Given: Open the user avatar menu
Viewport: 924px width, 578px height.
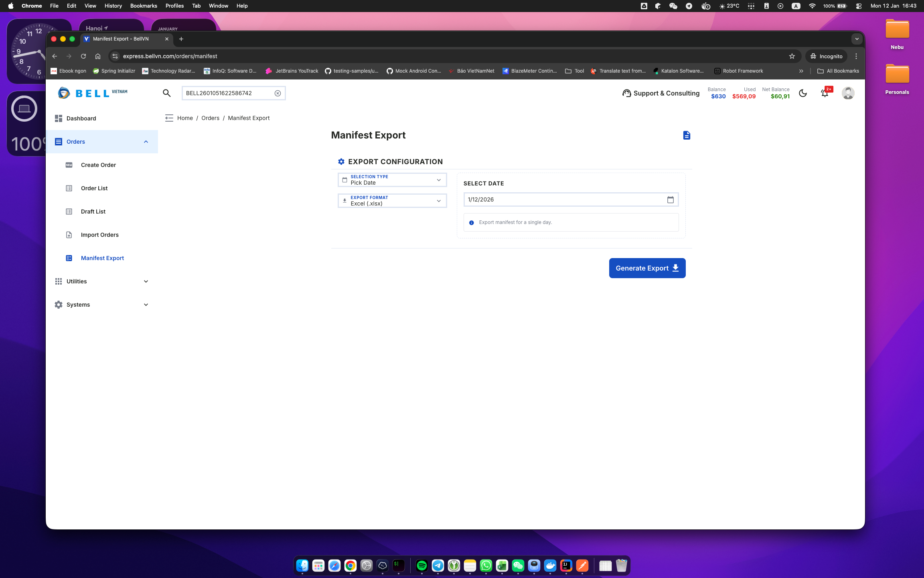Looking at the screenshot, I should click(x=848, y=93).
